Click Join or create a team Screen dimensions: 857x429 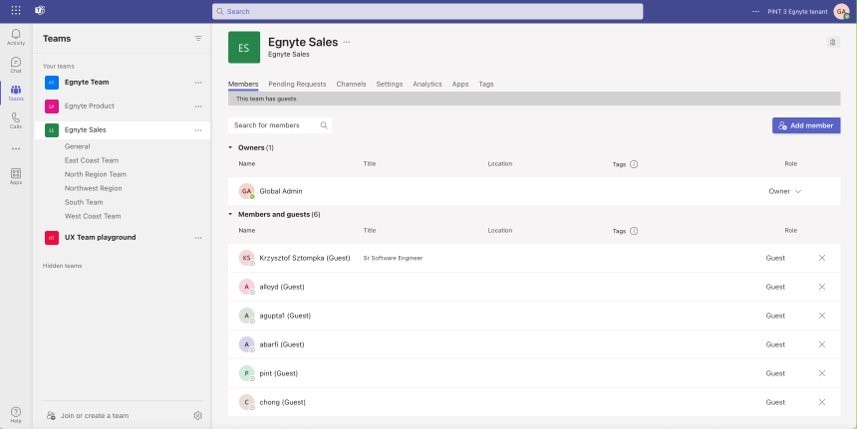click(x=94, y=415)
